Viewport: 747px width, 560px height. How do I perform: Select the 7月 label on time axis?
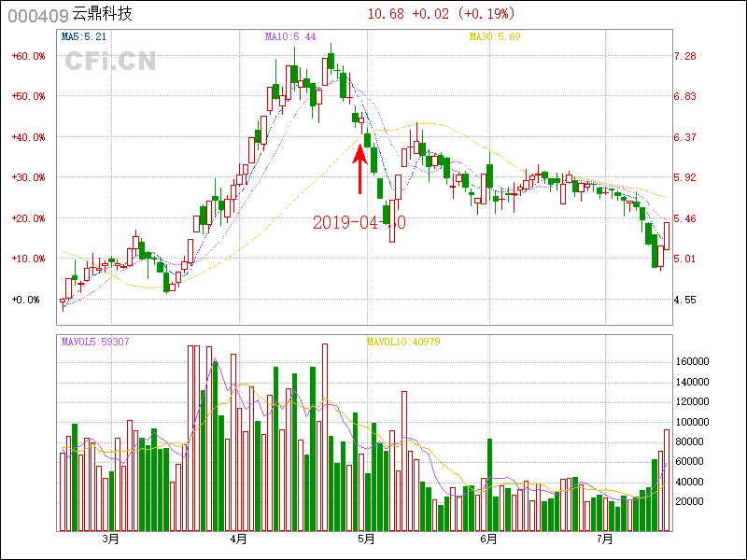[606, 539]
